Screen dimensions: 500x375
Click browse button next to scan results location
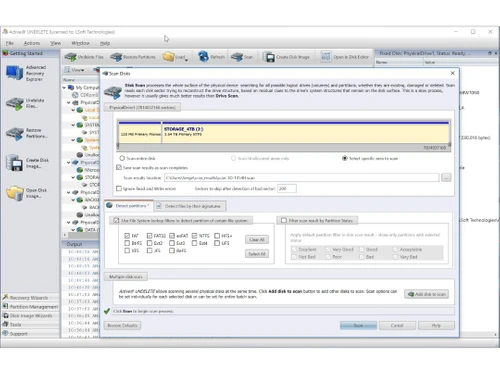pyautogui.click(x=446, y=178)
